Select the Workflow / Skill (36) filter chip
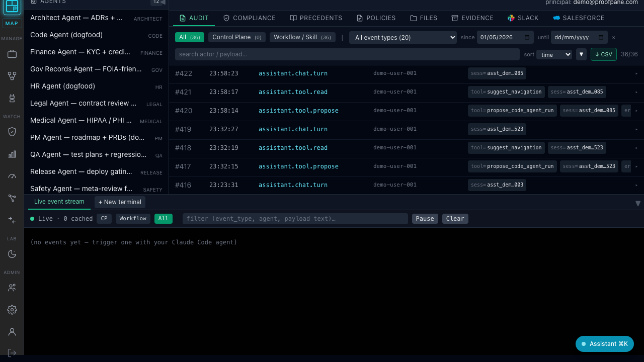The height and width of the screenshot is (362, 644). pos(302,37)
